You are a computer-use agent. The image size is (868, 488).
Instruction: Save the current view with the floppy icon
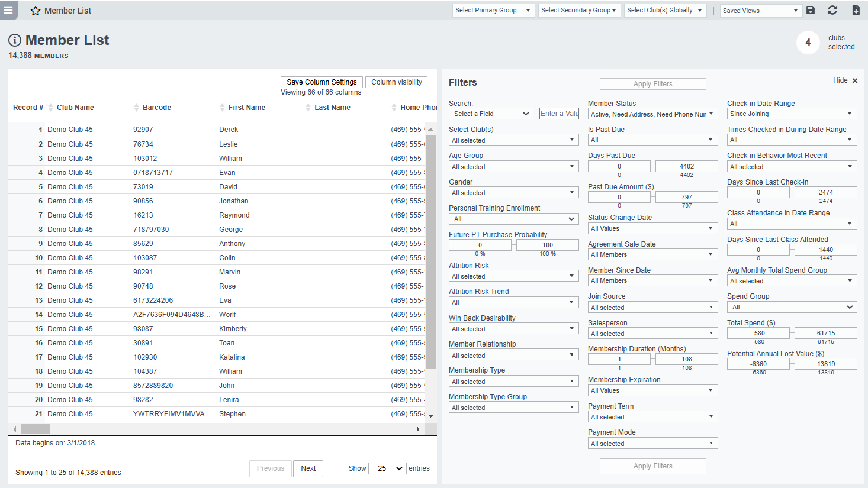click(x=810, y=10)
